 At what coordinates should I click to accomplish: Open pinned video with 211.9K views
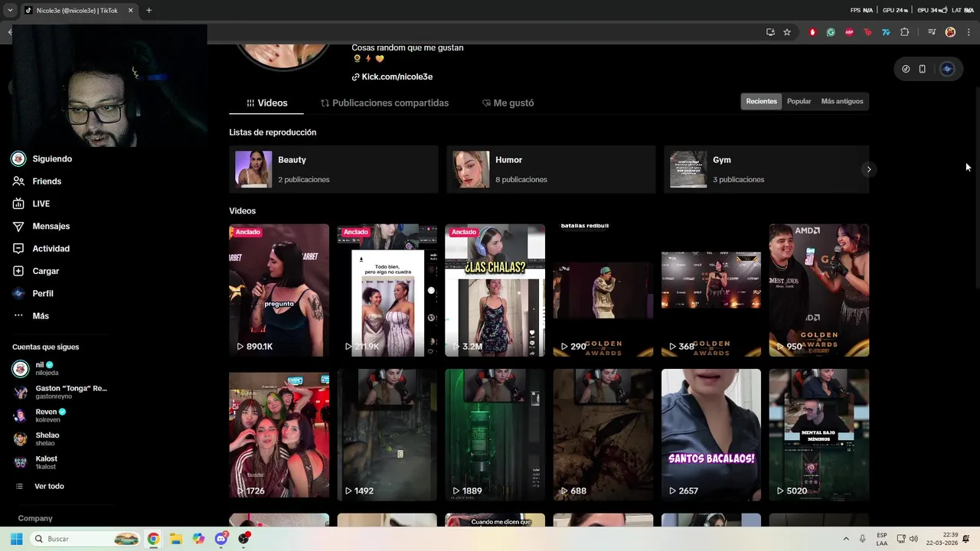(x=387, y=290)
